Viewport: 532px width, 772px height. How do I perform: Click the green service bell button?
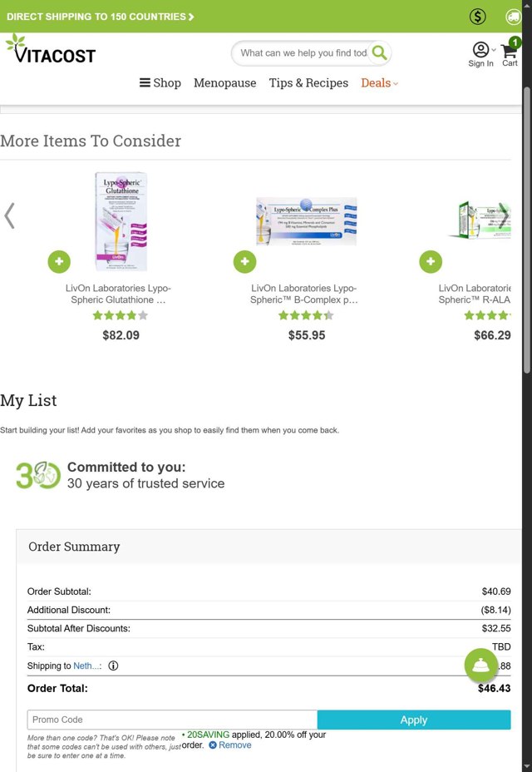click(480, 665)
